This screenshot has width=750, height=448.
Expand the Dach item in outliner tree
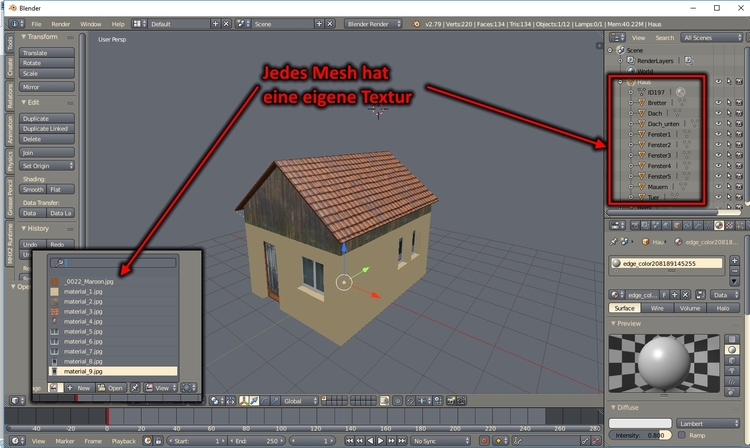pos(631,113)
